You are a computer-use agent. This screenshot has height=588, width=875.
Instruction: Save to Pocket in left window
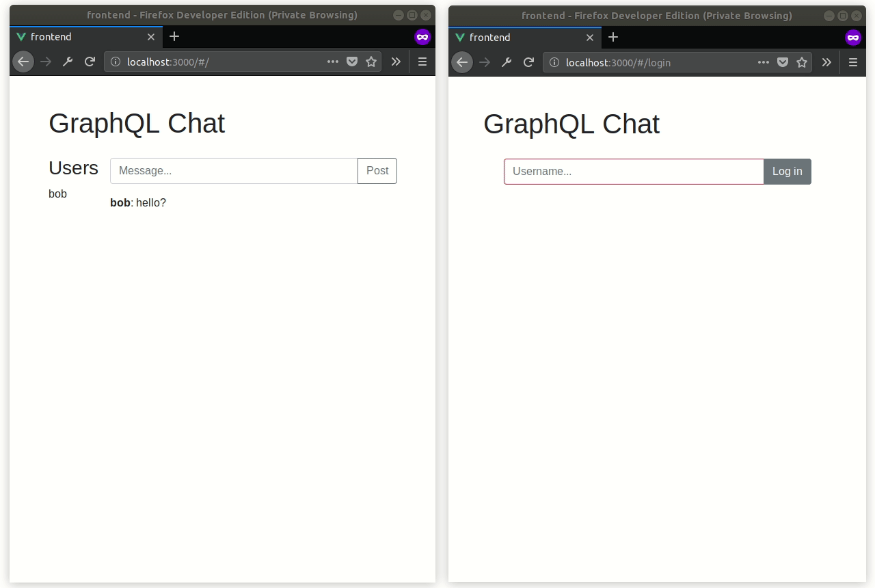[352, 62]
